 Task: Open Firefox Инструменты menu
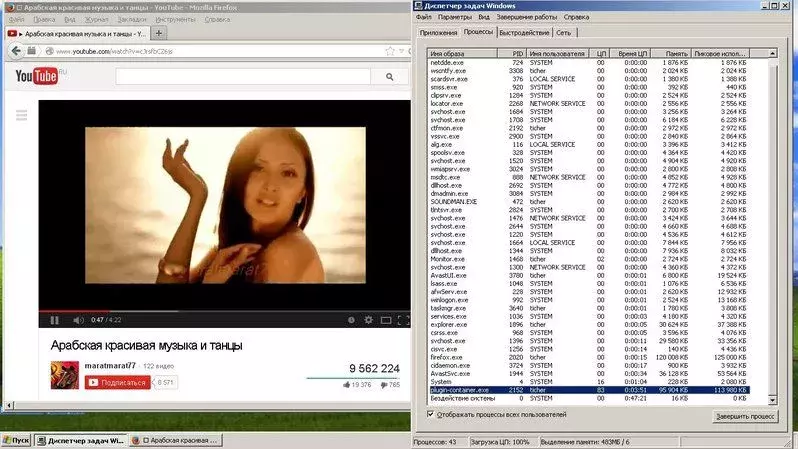[x=175, y=19]
